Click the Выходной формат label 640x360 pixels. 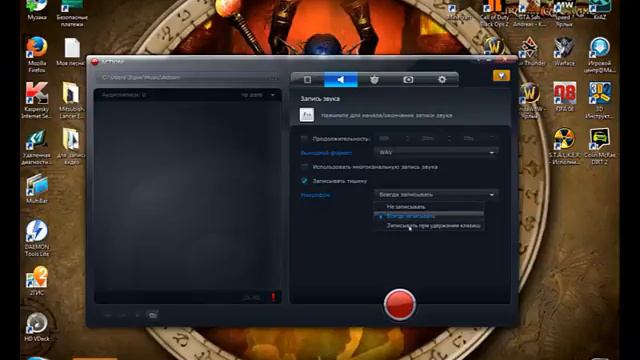[326, 153]
